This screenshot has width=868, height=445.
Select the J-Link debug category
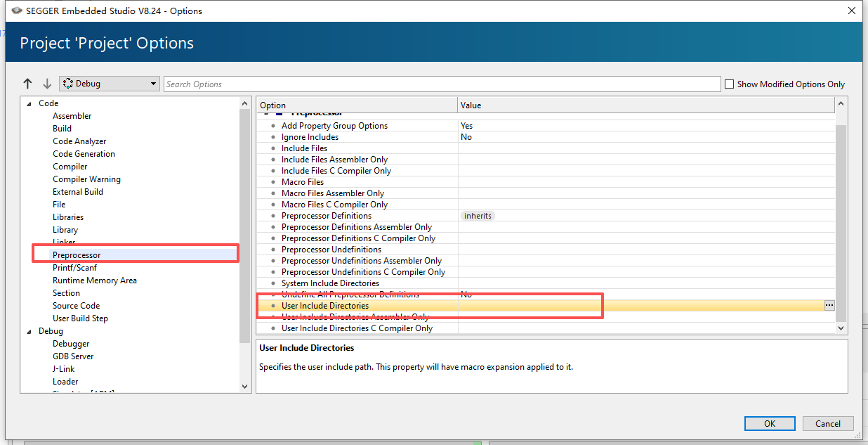(x=63, y=368)
